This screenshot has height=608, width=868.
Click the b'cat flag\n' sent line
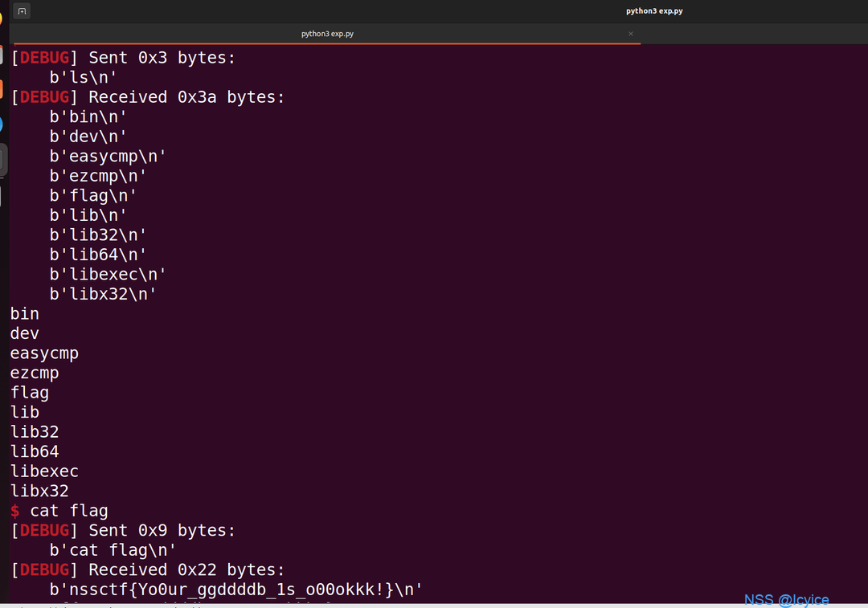coord(113,550)
